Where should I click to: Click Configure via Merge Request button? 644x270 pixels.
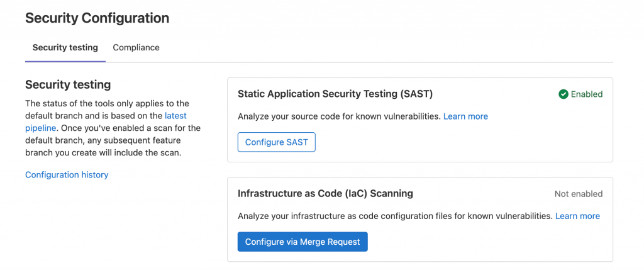click(303, 242)
